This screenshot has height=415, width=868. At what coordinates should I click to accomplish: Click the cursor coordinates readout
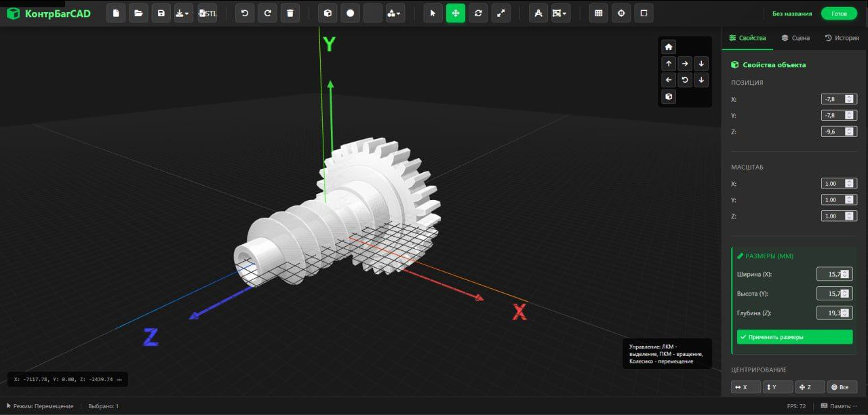(x=68, y=379)
